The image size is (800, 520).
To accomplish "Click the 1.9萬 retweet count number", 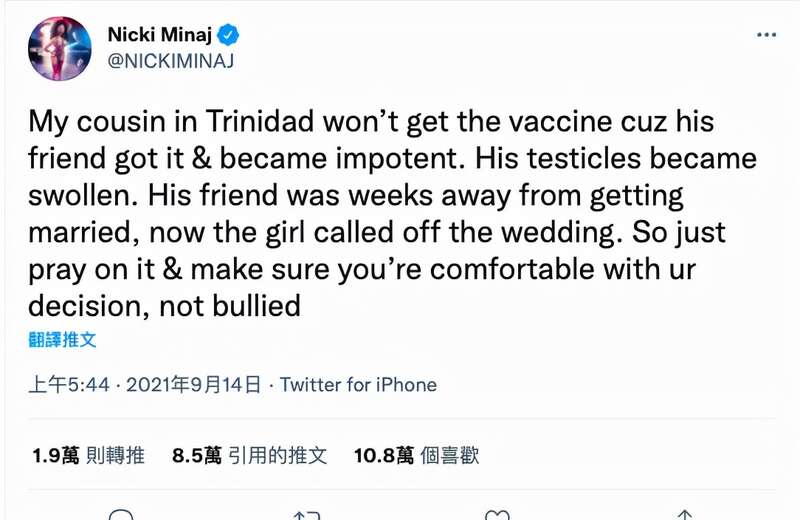I will (x=55, y=455).
